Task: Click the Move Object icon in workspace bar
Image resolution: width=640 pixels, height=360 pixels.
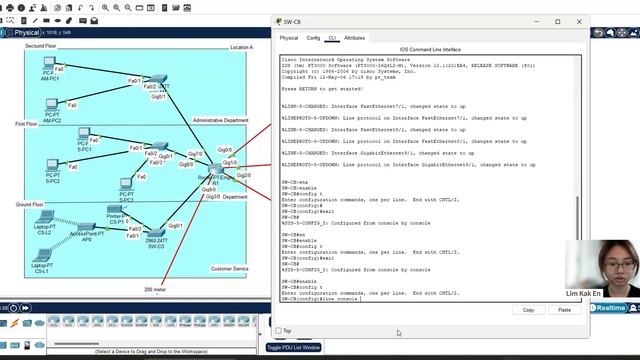Action: point(622,33)
